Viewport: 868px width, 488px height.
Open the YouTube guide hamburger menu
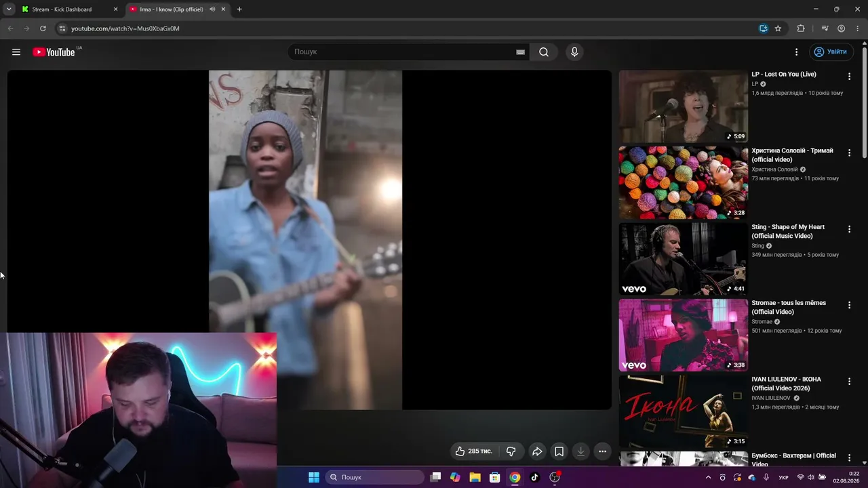tap(16, 52)
